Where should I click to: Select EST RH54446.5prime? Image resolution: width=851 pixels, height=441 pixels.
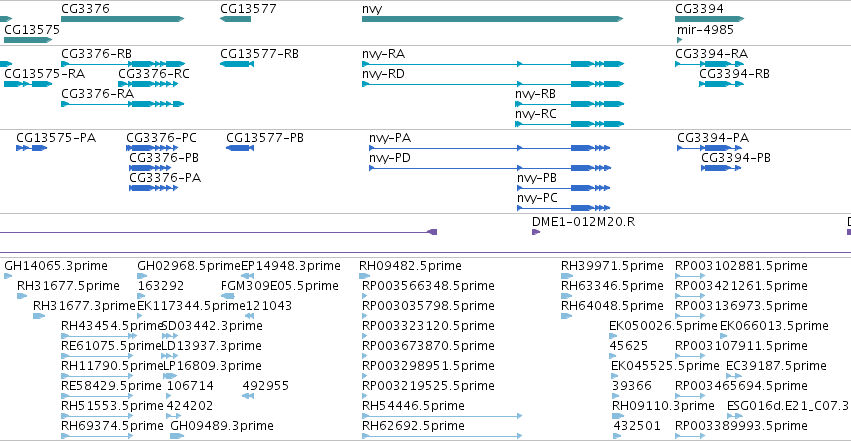[442, 416]
